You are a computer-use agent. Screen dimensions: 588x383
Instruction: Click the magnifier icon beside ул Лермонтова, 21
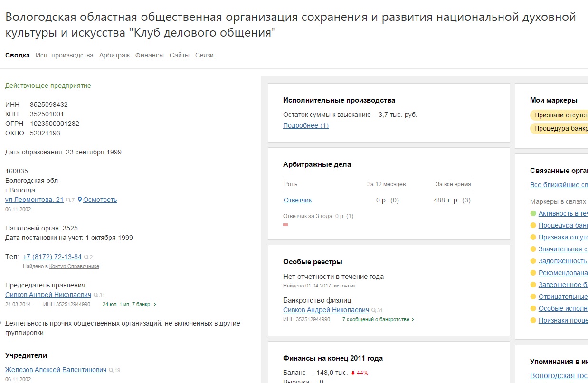pyautogui.click(x=68, y=200)
